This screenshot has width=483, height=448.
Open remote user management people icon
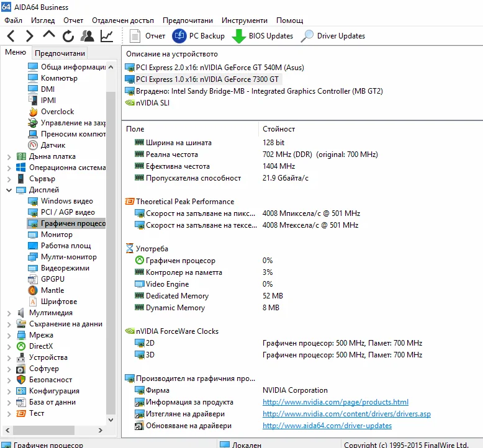click(x=87, y=36)
